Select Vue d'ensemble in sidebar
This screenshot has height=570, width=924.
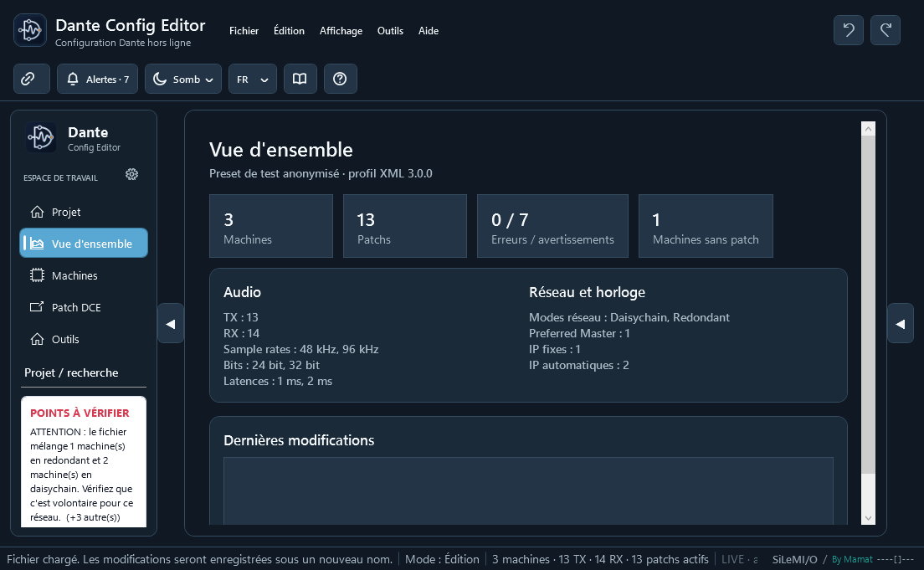[84, 243]
